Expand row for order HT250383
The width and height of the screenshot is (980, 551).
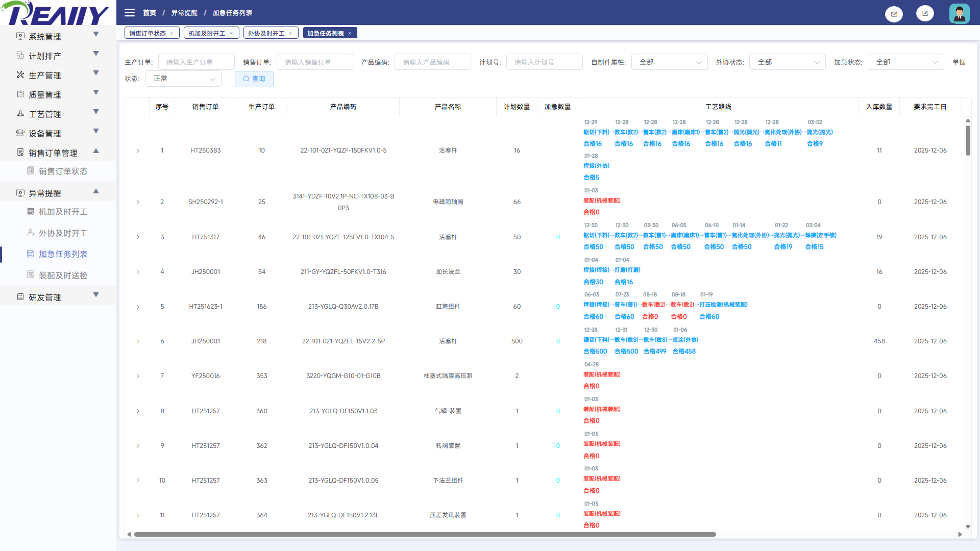coord(138,151)
